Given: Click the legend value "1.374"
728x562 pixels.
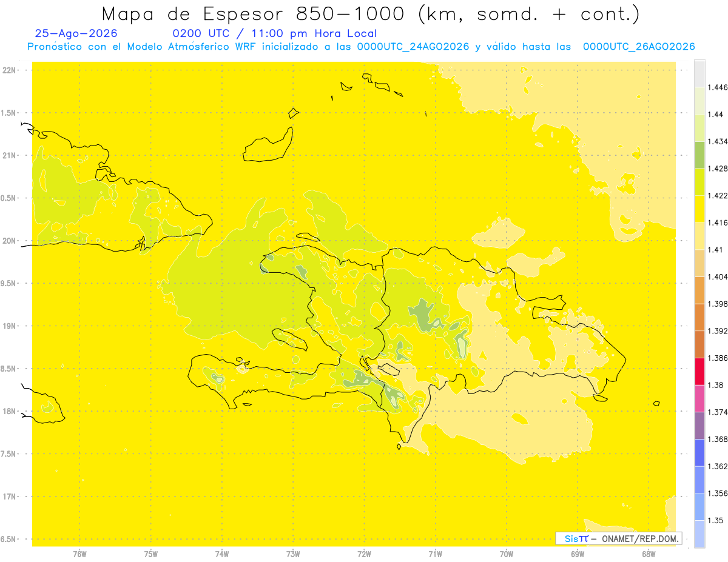Looking at the screenshot, I should [718, 412].
